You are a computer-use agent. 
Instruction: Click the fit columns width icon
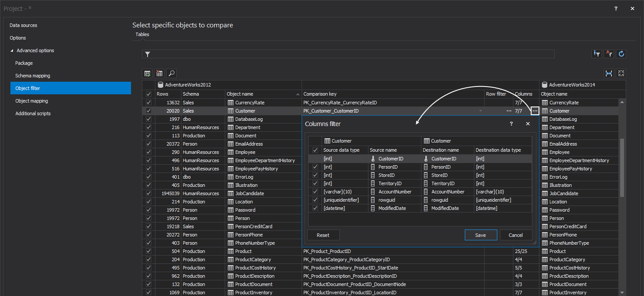click(609, 73)
